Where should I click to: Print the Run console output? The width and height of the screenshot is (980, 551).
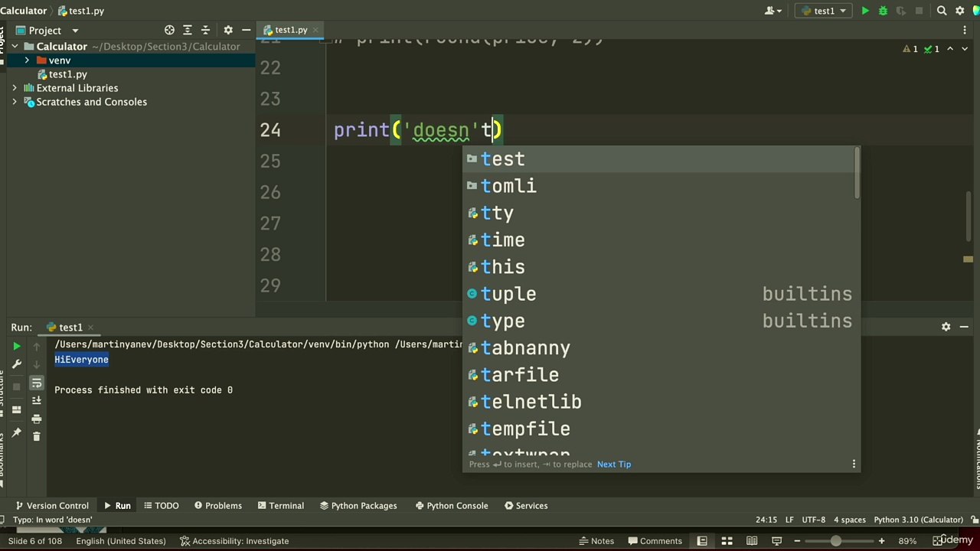(x=36, y=419)
